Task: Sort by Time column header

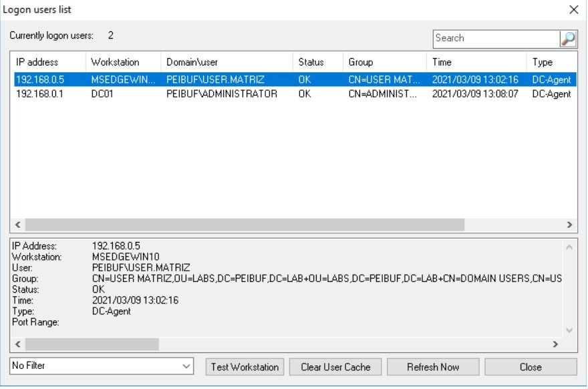Action: pyautogui.click(x=476, y=62)
